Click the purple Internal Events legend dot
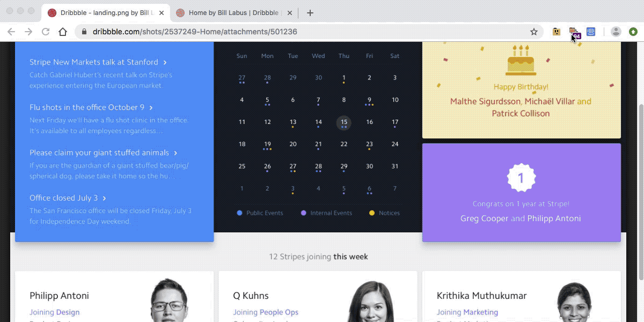This screenshot has width=644, height=322. tap(303, 213)
